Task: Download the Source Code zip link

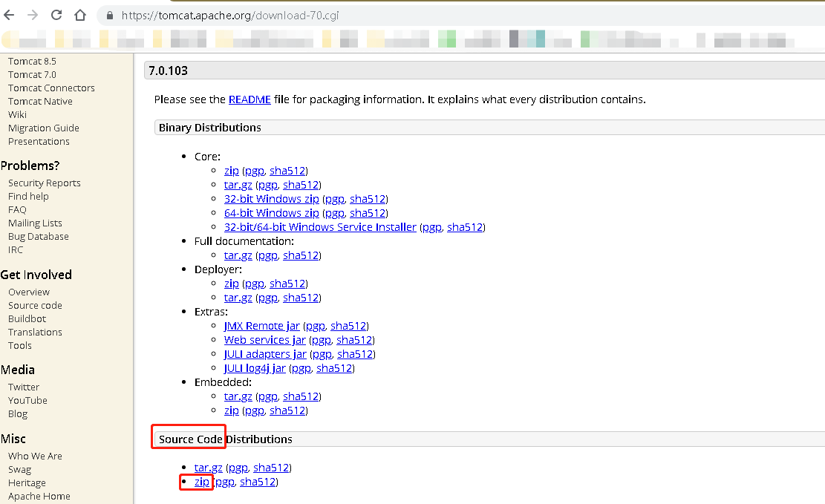Action: pos(201,482)
